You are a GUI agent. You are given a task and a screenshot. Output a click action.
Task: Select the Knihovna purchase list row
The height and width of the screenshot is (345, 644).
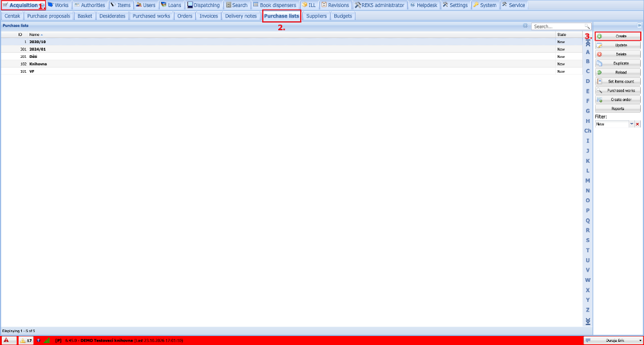tap(291, 64)
